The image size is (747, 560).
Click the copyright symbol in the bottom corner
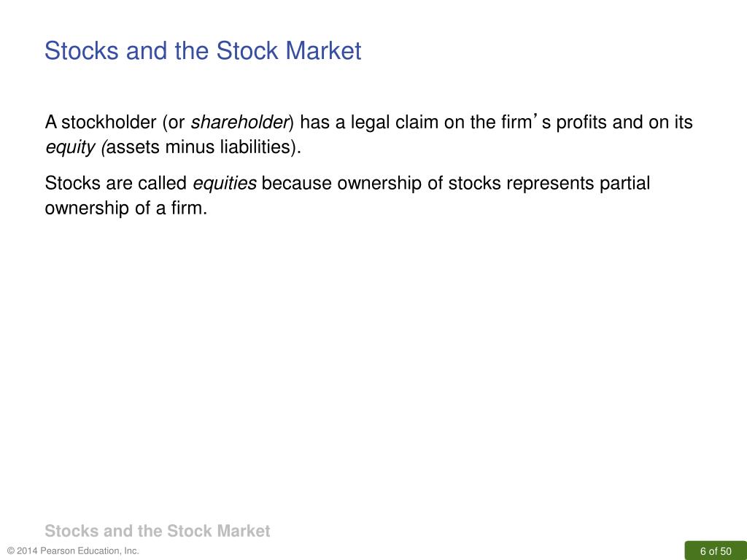point(11,551)
